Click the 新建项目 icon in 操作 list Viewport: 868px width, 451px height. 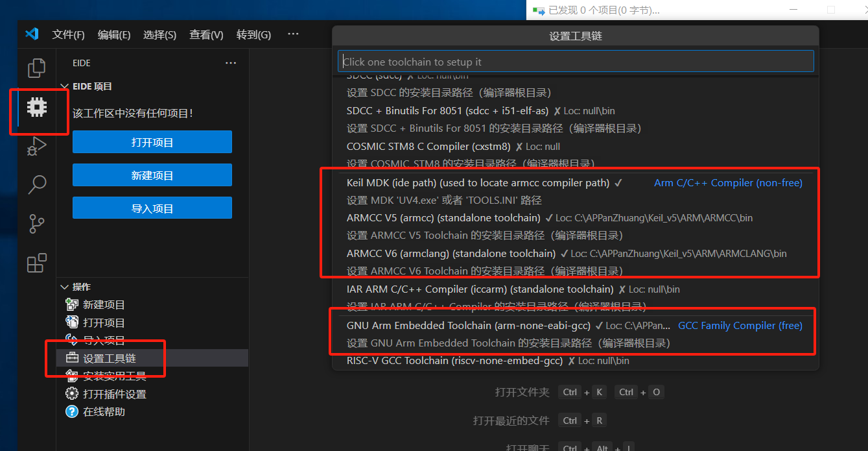pyautogui.click(x=72, y=304)
